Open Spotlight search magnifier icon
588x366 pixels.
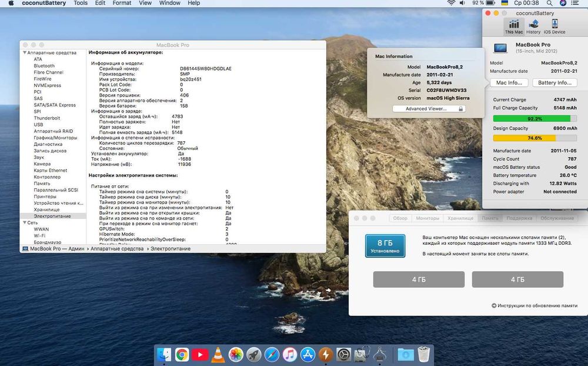click(x=549, y=3)
